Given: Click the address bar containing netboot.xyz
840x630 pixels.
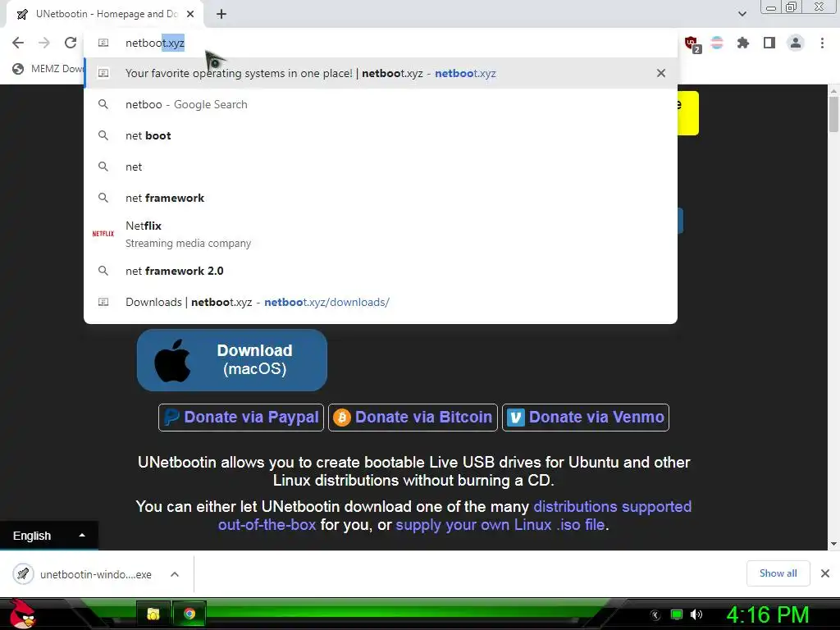Looking at the screenshot, I should (x=381, y=43).
